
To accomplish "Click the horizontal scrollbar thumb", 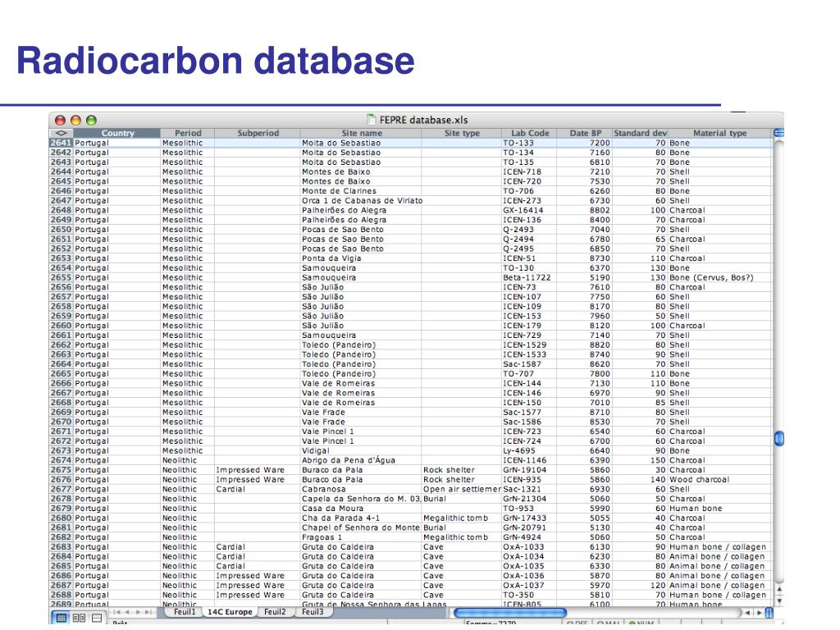I will click(509, 612).
